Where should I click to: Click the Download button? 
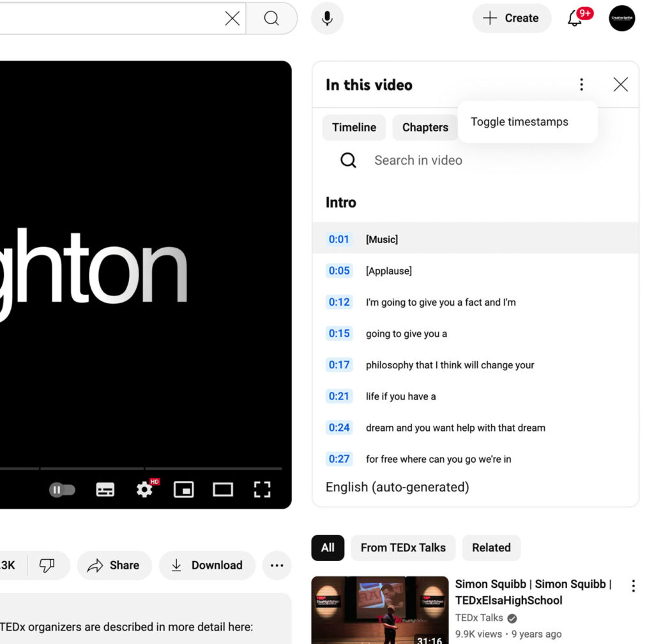(207, 565)
